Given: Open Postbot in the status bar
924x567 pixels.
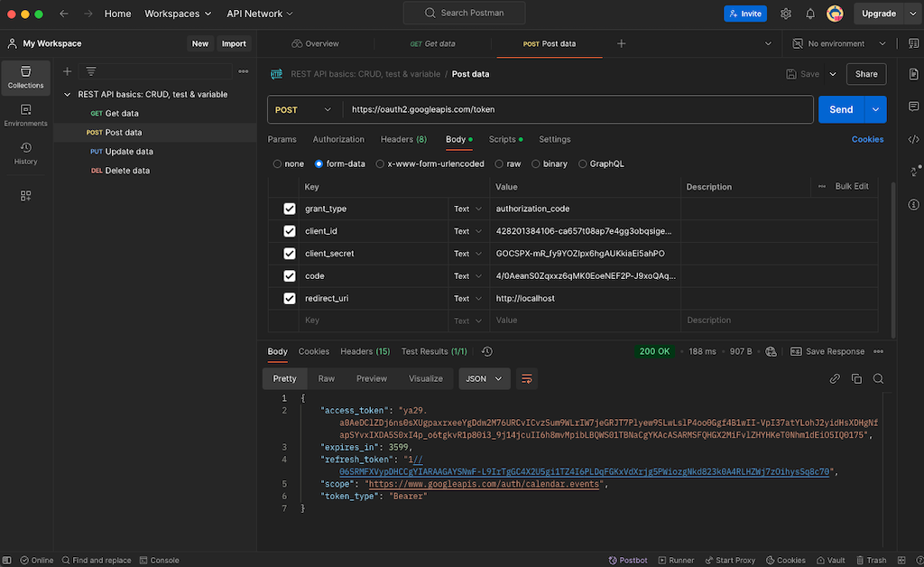Looking at the screenshot, I should tap(628, 561).
